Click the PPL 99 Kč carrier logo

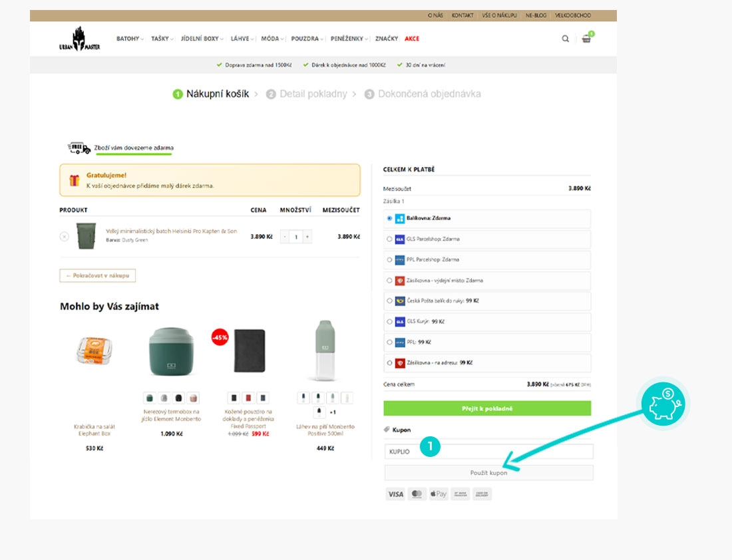pyautogui.click(x=400, y=342)
